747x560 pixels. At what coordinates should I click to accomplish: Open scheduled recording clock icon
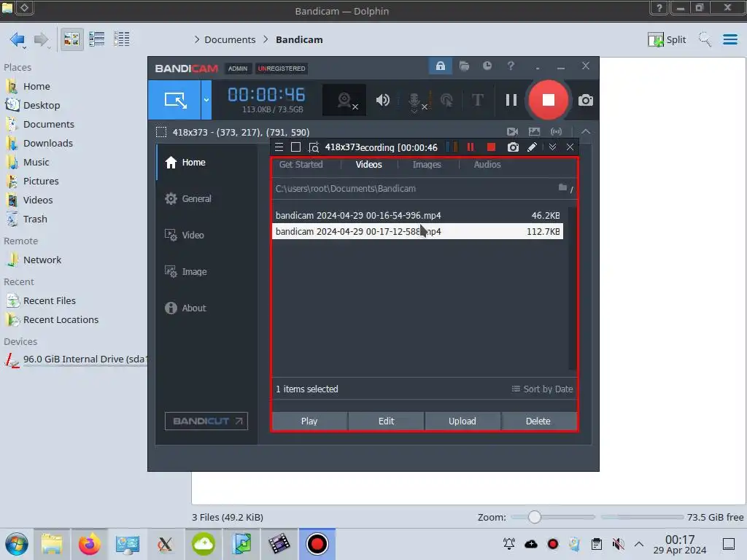point(487,66)
